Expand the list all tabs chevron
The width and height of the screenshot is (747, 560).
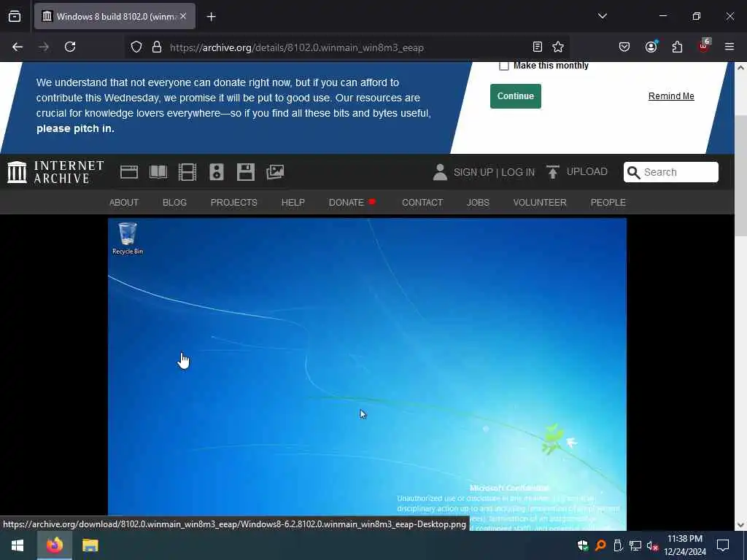tap(602, 16)
